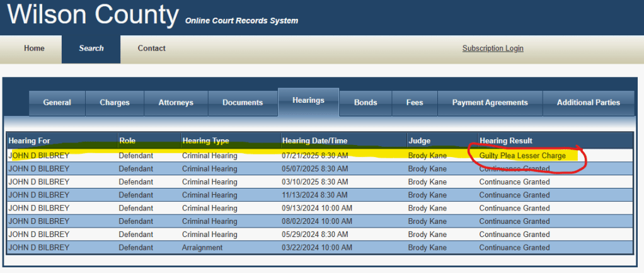Click the Wilson County site title

coord(93,15)
